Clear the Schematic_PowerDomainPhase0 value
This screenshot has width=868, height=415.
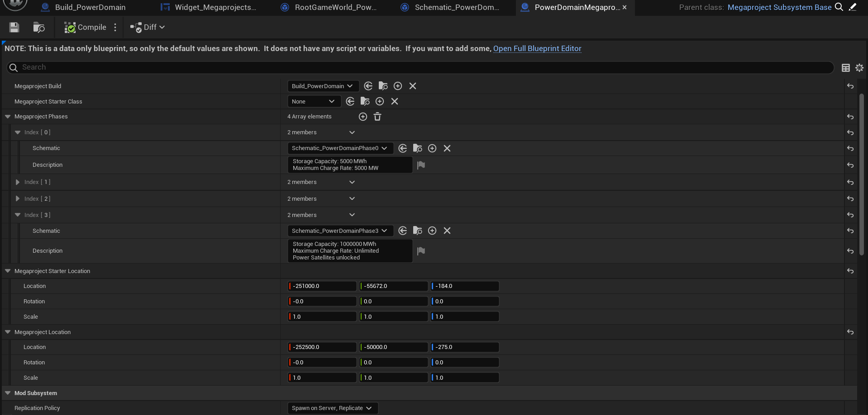click(447, 148)
